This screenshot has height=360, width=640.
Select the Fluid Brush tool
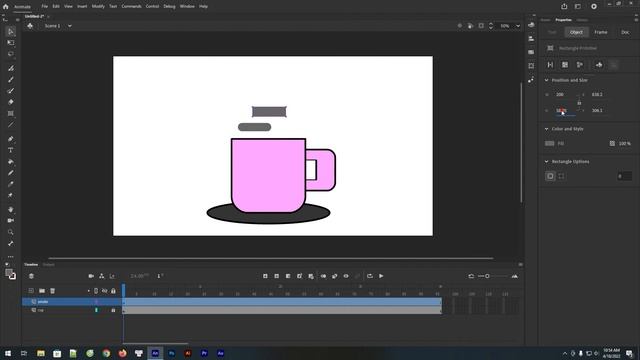[11, 68]
